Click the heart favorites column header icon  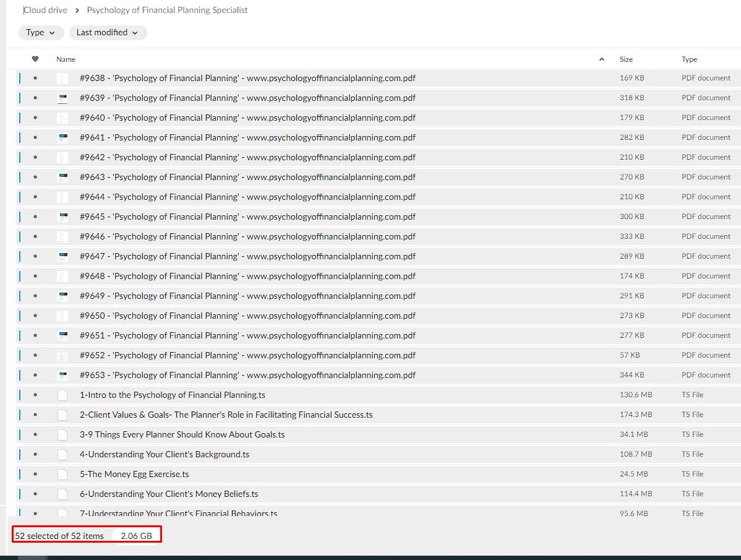click(x=35, y=59)
